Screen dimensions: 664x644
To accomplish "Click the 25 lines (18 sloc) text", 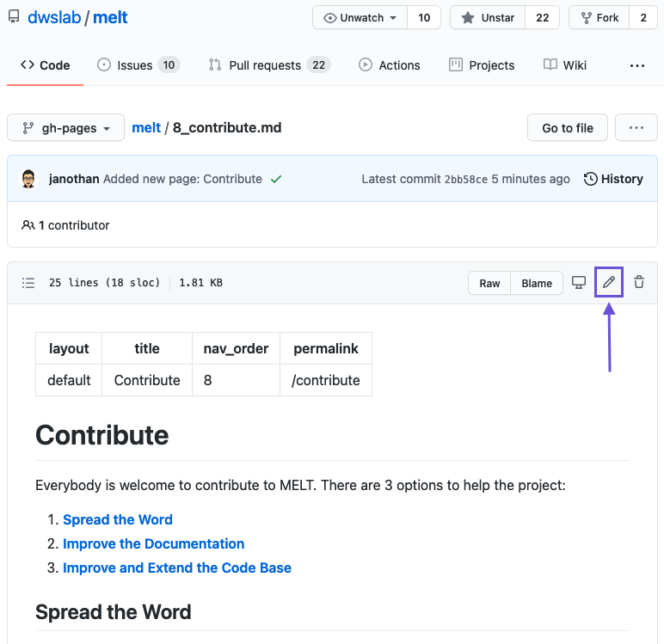I will click(x=104, y=282).
